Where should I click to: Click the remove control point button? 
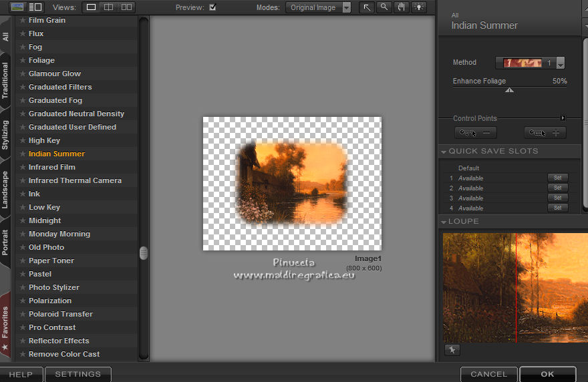476,132
